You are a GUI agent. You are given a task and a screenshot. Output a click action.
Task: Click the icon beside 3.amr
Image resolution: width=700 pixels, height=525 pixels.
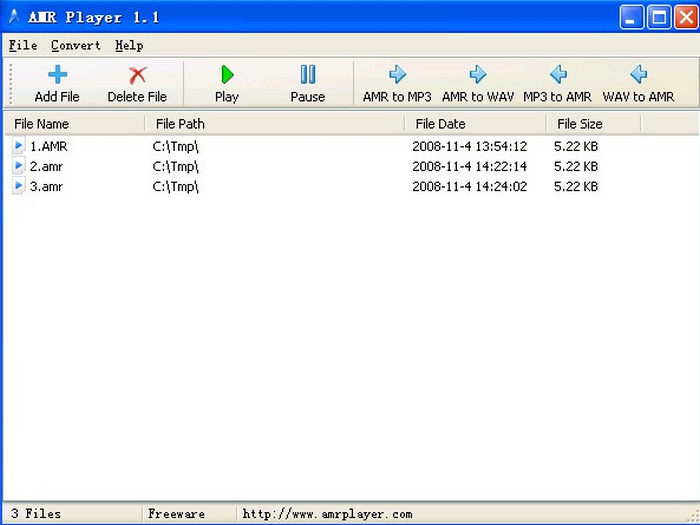pyautogui.click(x=19, y=186)
